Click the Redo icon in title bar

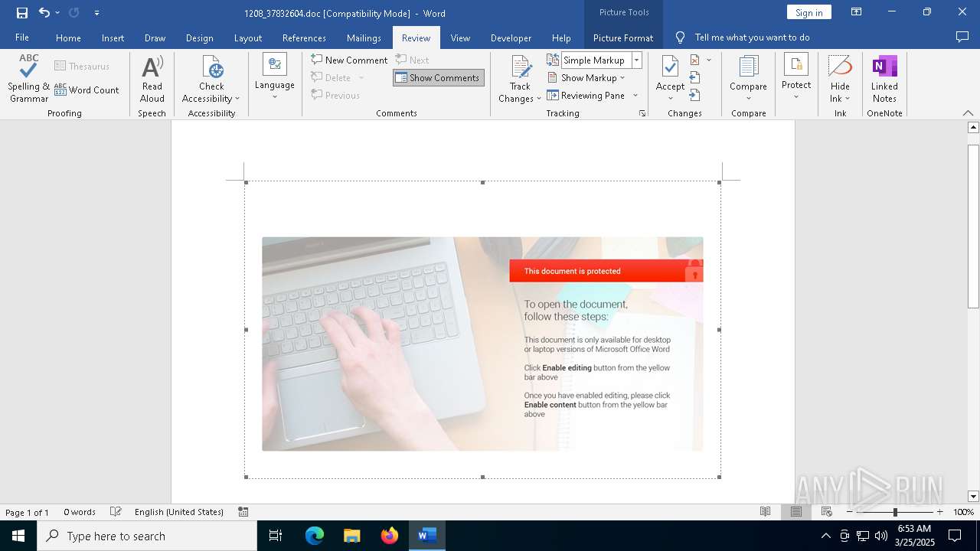pyautogui.click(x=73, y=13)
